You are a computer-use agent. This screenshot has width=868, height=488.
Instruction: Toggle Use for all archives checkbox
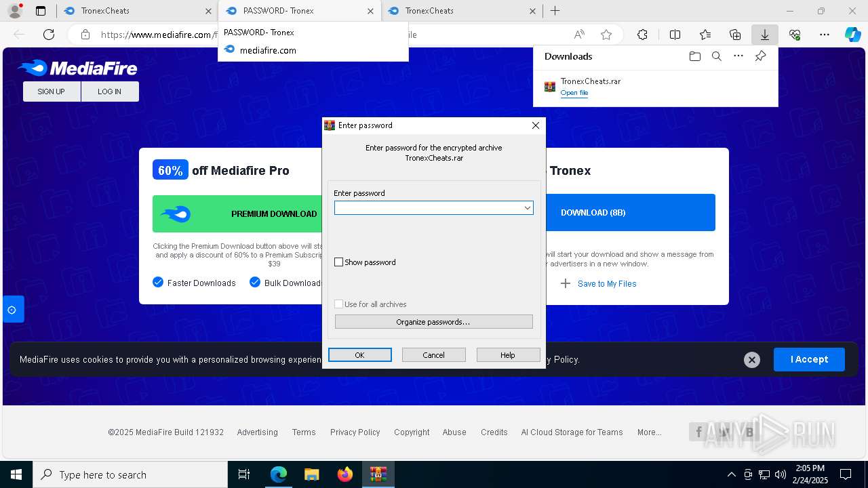point(338,304)
